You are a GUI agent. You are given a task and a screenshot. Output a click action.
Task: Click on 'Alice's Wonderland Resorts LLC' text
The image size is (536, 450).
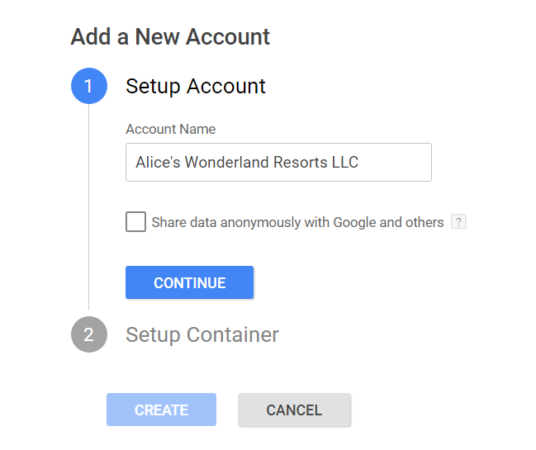(247, 162)
